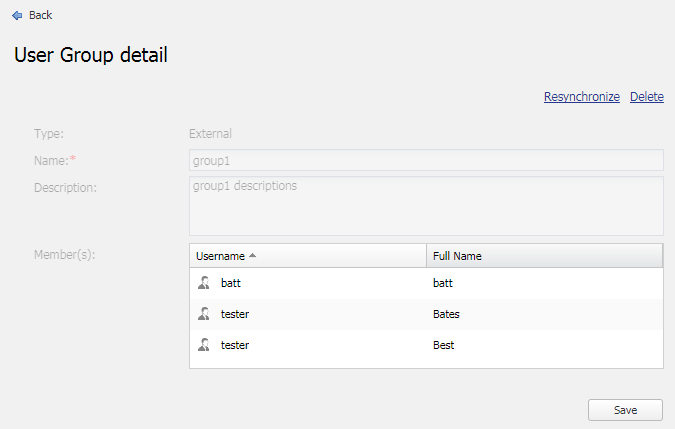The height and width of the screenshot is (429, 675).
Task: Click the user icon in batt row
Action: tap(204, 283)
